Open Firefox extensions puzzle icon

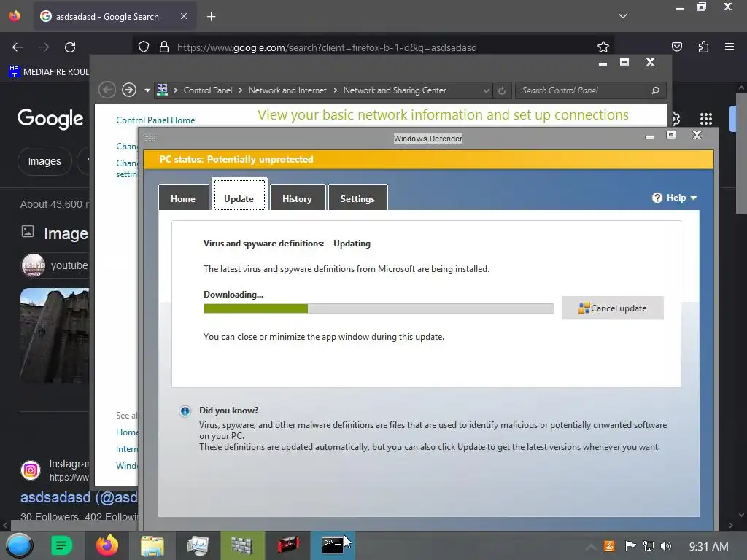tap(703, 47)
